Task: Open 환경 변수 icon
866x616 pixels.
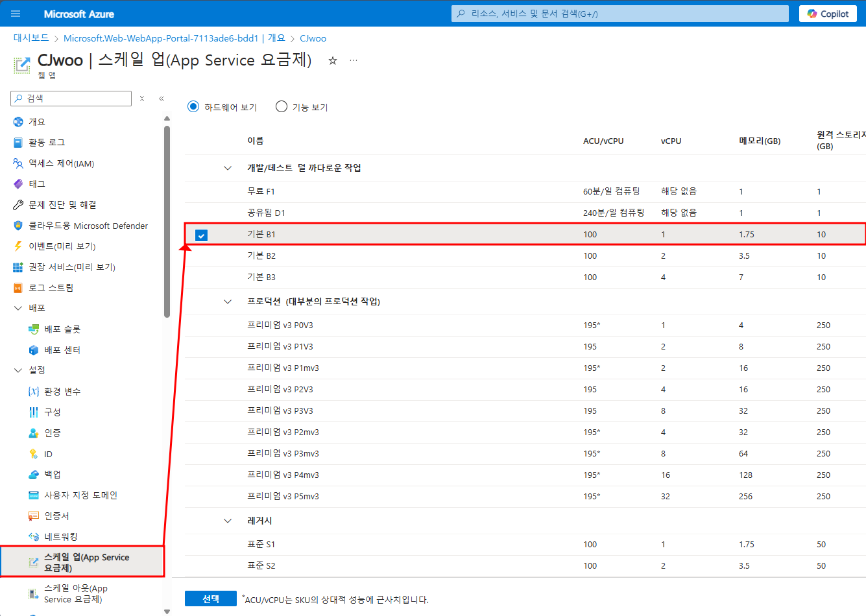Action: pyautogui.click(x=34, y=392)
